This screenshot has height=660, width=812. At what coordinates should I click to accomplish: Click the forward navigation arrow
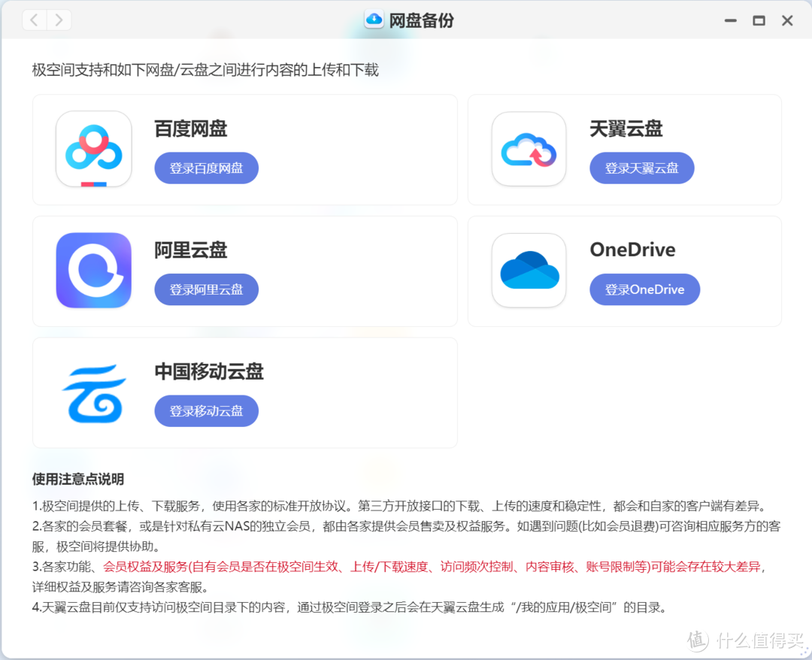pos(59,20)
